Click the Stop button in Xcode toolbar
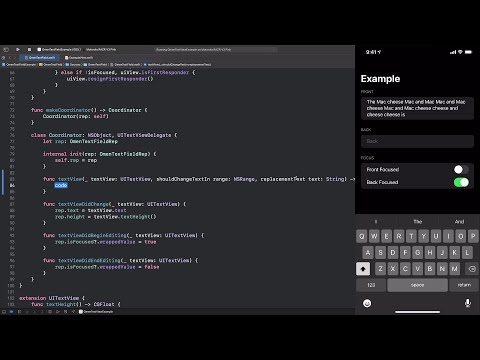Image resolution: width=480 pixels, height=360 pixels. 29,49
